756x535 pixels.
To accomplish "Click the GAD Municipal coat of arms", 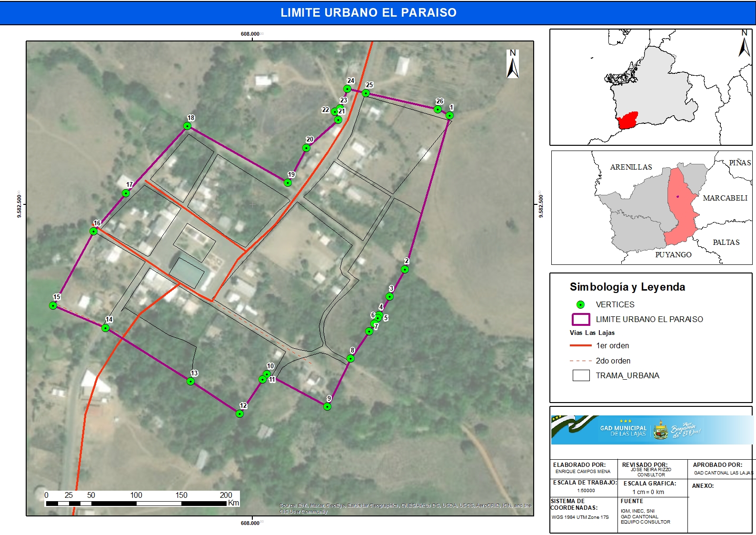I will (660, 429).
